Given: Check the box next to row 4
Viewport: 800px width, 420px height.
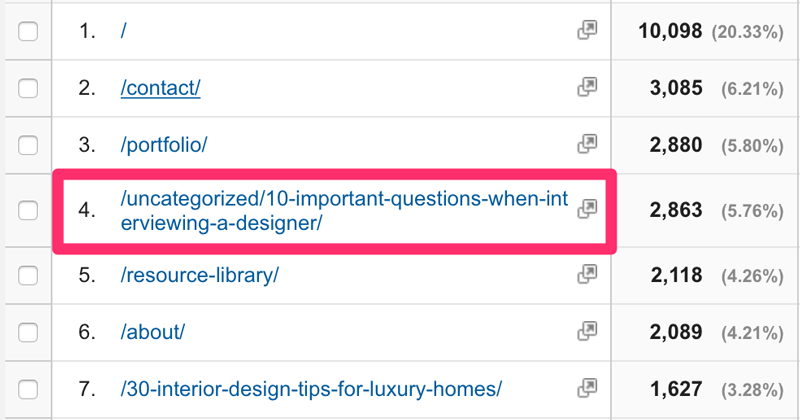Looking at the screenshot, I should [x=28, y=210].
